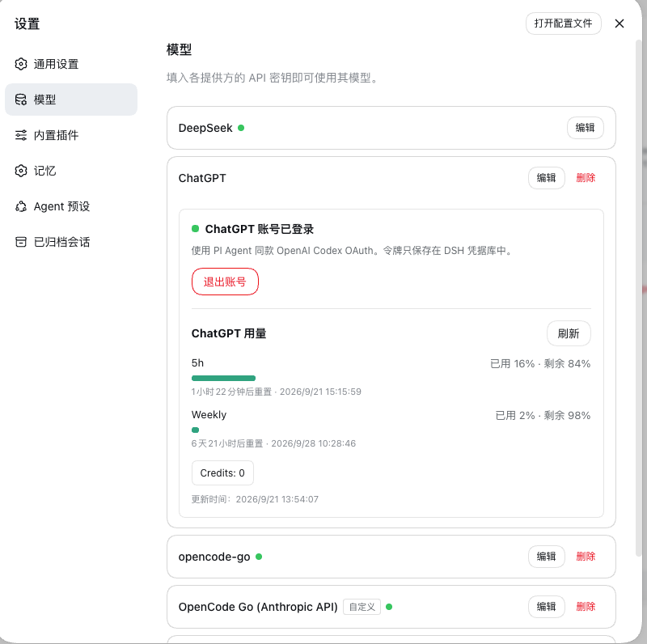The width and height of the screenshot is (647, 644).
Task: Click the 填入各提供方的 API 密钥 description
Action: tap(273, 78)
